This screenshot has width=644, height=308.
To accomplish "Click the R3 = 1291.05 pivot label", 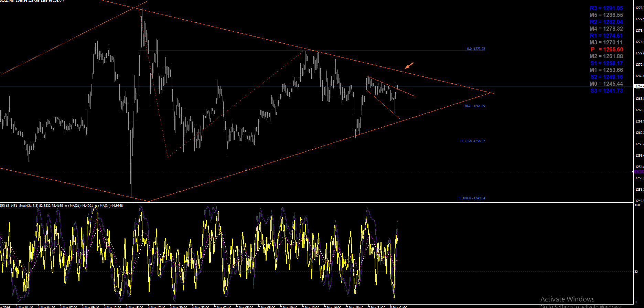I will point(606,8).
